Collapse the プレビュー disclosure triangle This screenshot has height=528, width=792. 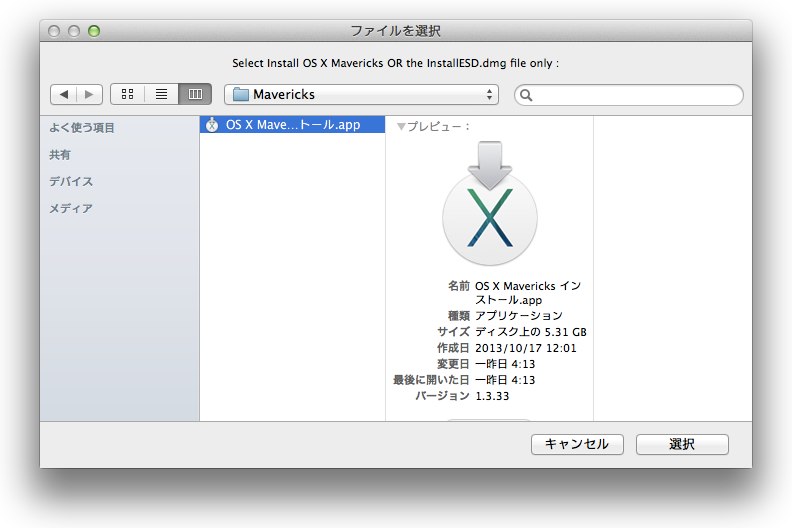click(401, 126)
